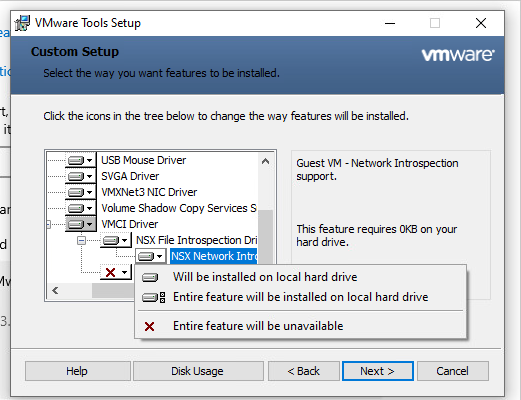Click the Next button
The width and height of the screenshot is (521, 400).
pyautogui.click(x=378, y=371)
